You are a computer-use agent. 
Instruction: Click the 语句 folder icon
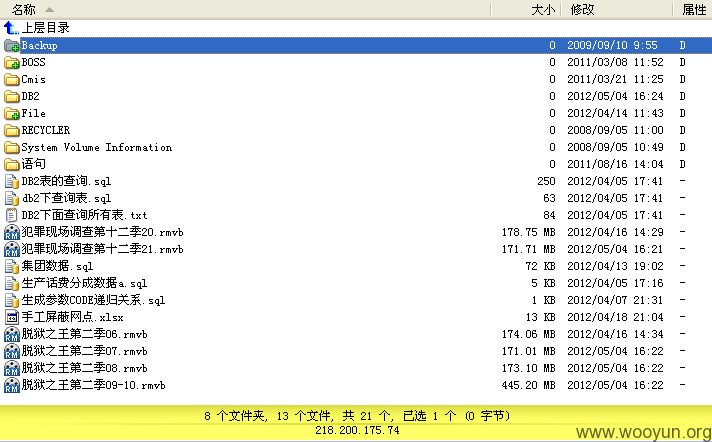11,164
